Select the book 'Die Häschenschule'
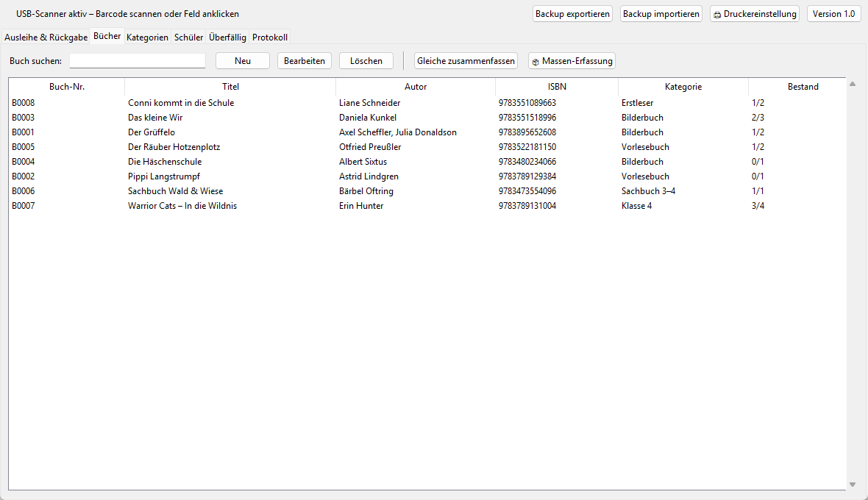 coord(427,162)
